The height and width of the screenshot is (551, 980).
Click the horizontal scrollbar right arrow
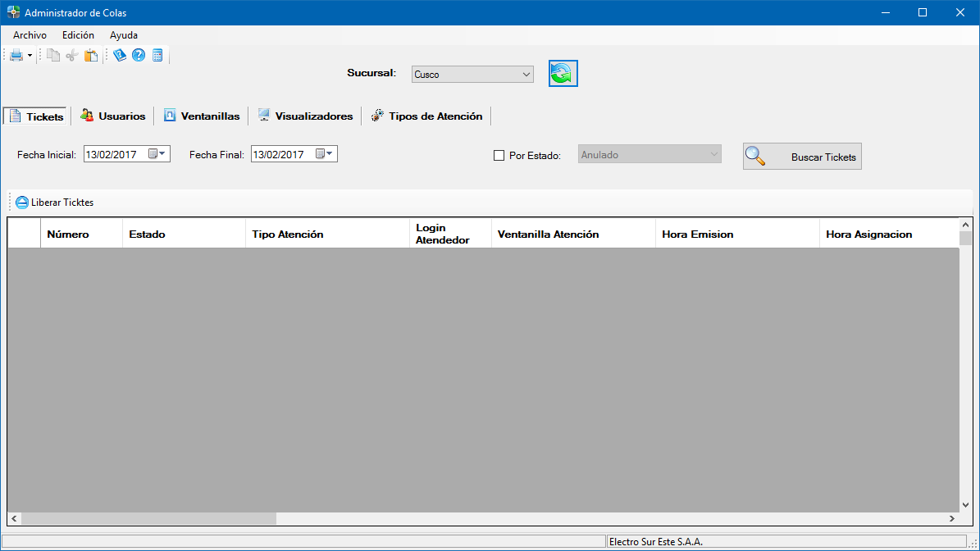click(952, 518)
